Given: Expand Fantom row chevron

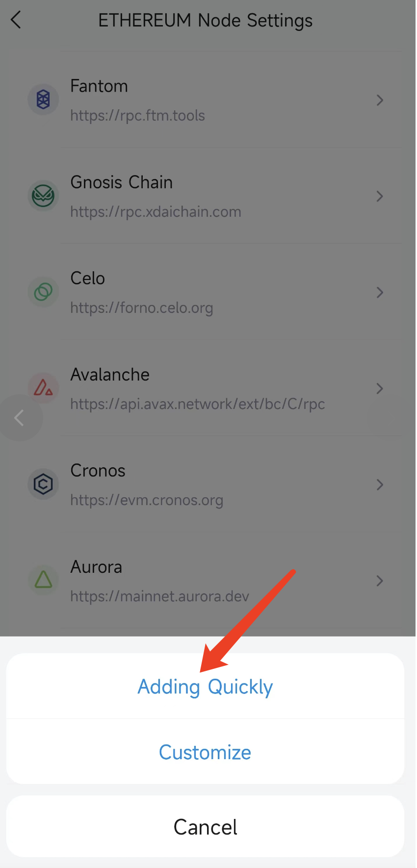Looking at the screenshot, I should (x=379, y=100).
